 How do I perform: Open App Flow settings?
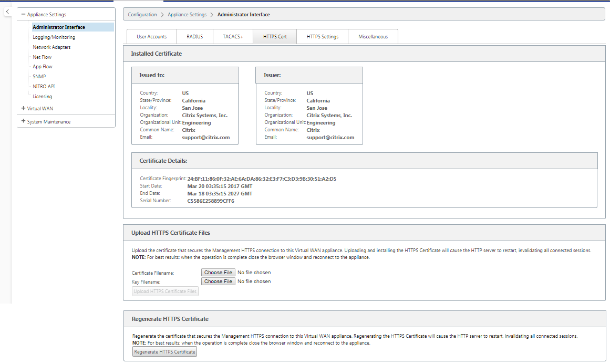click(x=43, y=67)
